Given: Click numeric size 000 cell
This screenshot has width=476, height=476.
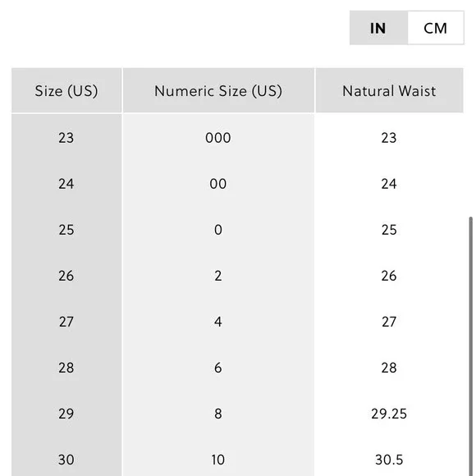Looking at the screenshot, I should (x=218, y=138).
